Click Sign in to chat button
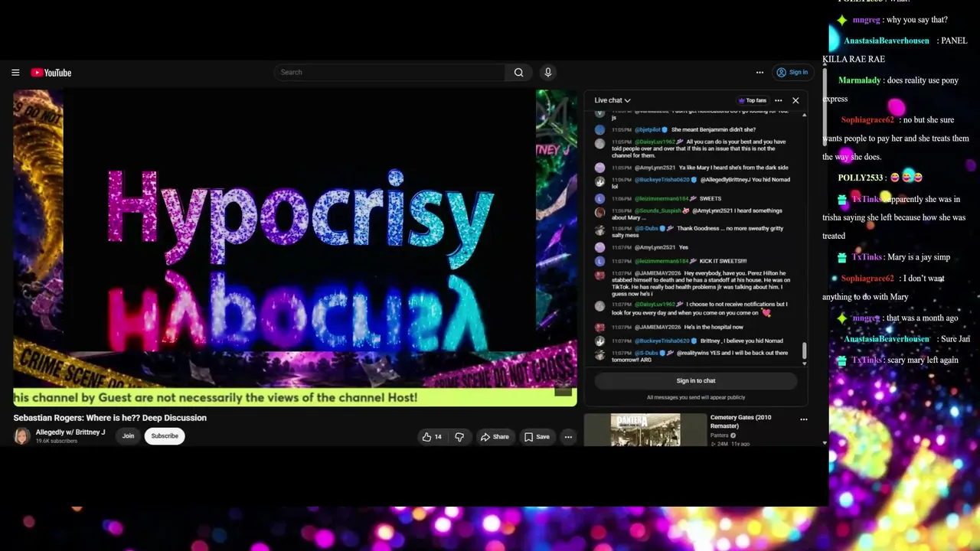Viewport: 980px width, 551px height. coord(696,380)
